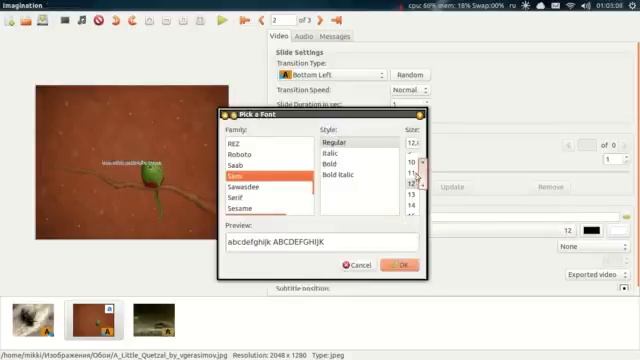This screenshot has height=360, width=640.
Task: Click the Random transition button
Action: 410,75
